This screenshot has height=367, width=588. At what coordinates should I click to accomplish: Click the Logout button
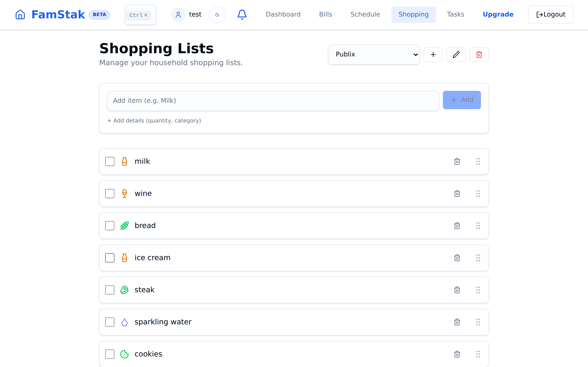550,14
